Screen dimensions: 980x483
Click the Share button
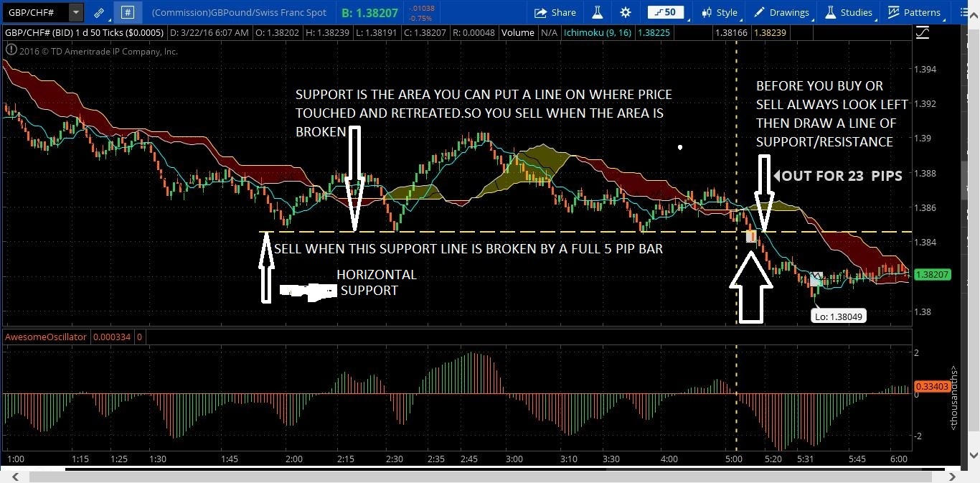click(555, 12)
